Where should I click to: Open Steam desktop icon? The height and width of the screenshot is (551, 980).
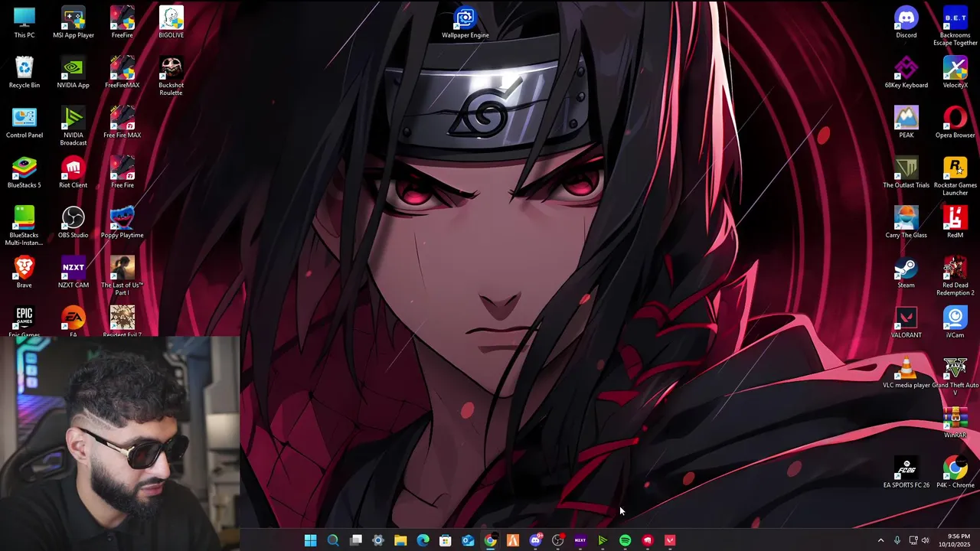tap(906, 272)
